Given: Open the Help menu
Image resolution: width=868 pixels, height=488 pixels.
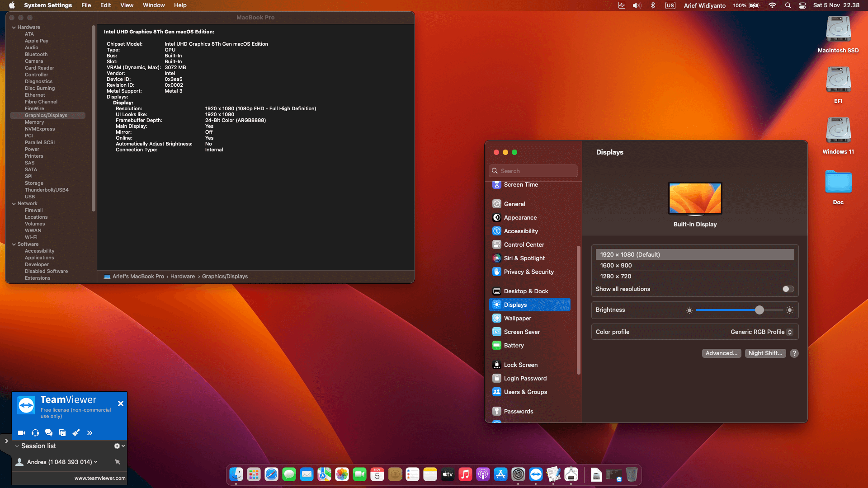Looking at the screenshot, I should 180,5.
